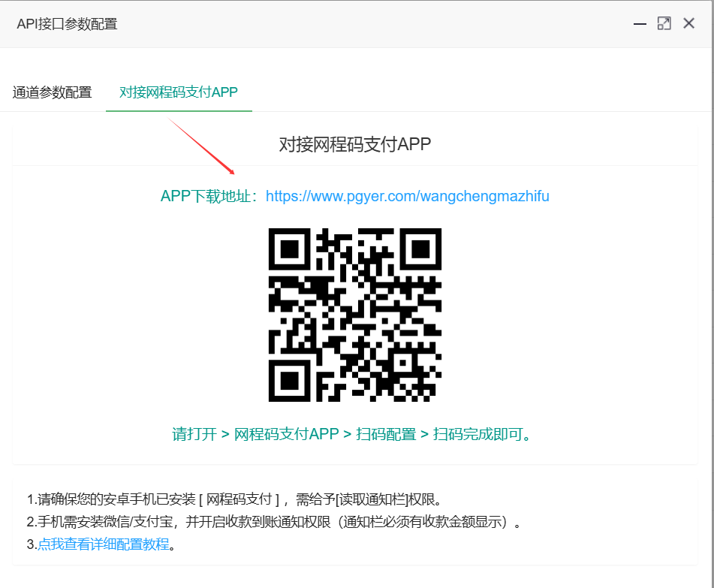The width and height of the screenshot is (714, 588).
Task: Click the APP下载地址 label
Action: pos(209,196)
